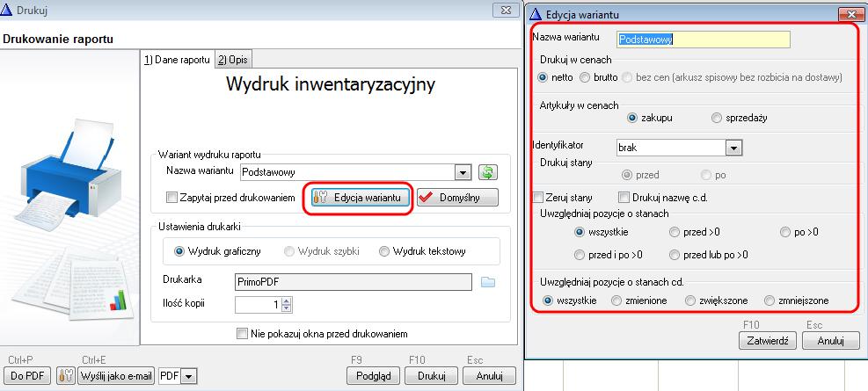Enable Drukuj nazwę c.d. checkbox
Viewport: 868px width, 391px height.
click(624, 198)
